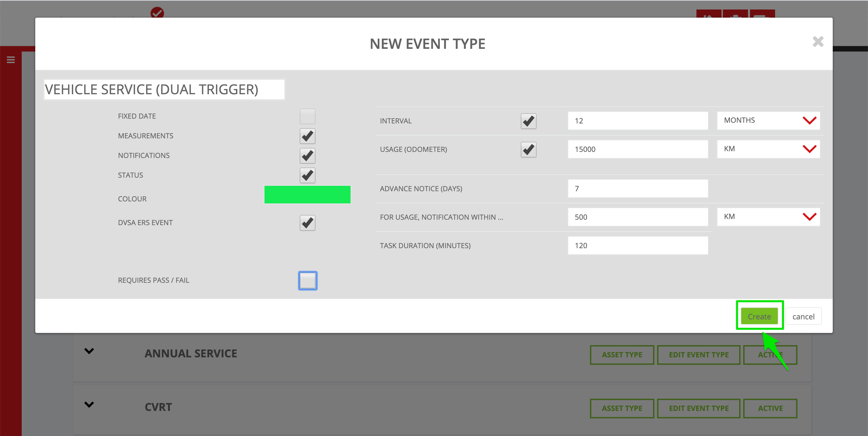Click Edit Event Type for CVRT
The width and height of the screenshot is (868, 436).
click(x=698, y=408)
